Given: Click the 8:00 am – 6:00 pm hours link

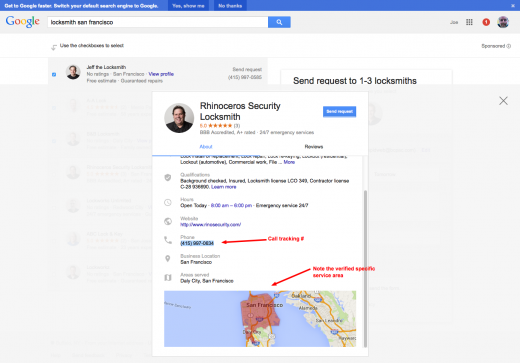Looking at the screenshot, I should (x=231, y=206).
